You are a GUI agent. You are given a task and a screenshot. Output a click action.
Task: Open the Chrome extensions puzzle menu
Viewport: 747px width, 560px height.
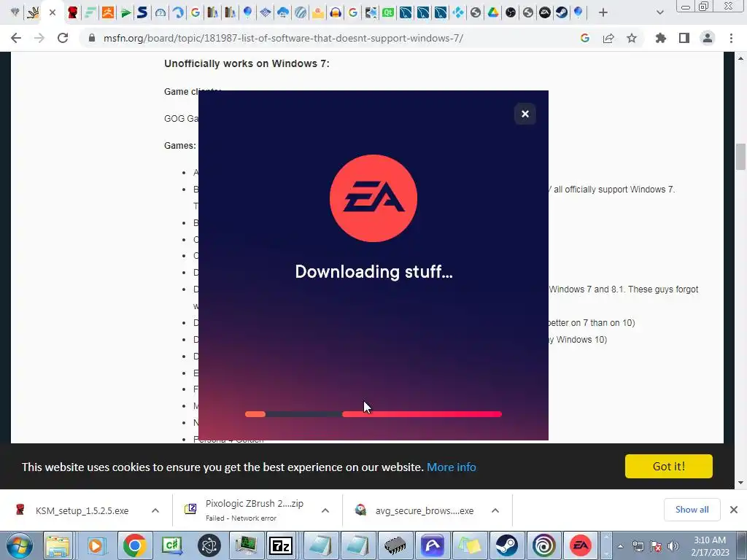[x=660, y=38]
